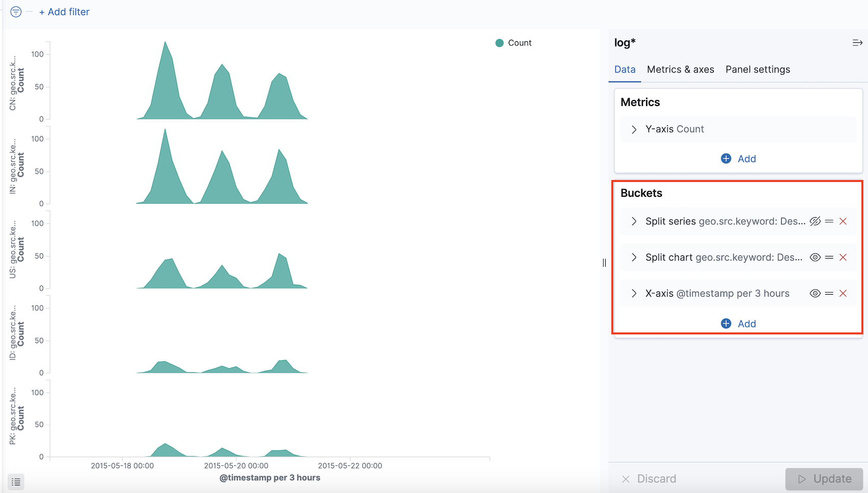
Task: Disable the Split chart bucket eye icon
Action: coord(815,257)
